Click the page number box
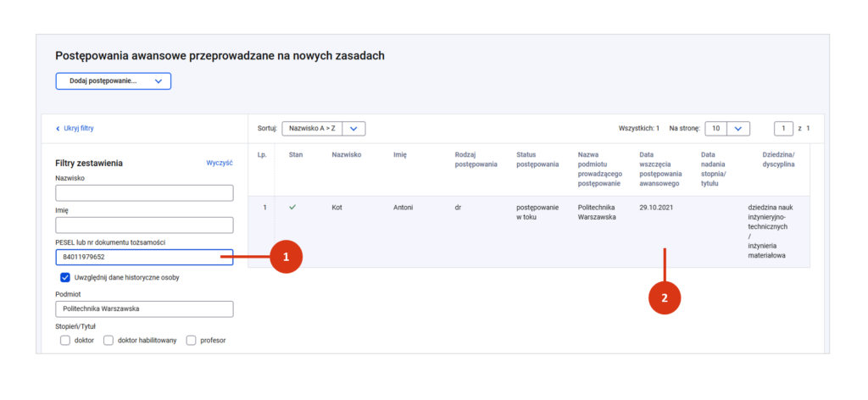 coord(783,128)
